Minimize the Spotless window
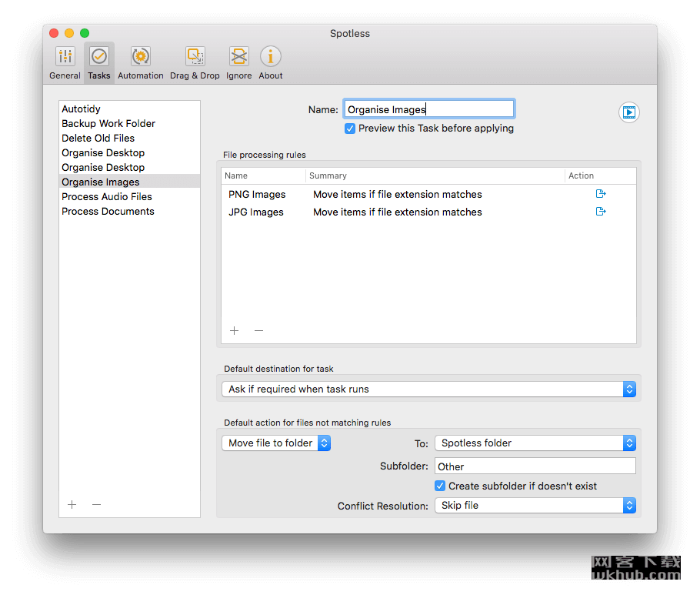This screenshot has width=700, height=595. tap(69, 33)
